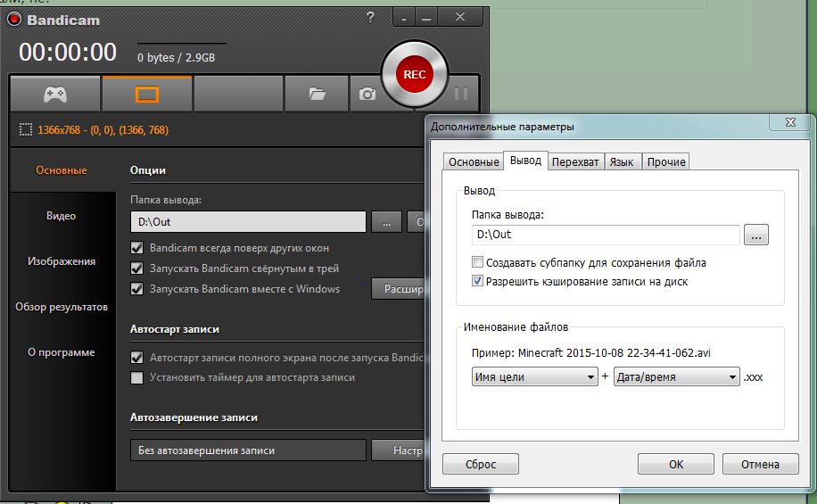Click D:\Out field in Bandicam main window

[x=248, y=222]
